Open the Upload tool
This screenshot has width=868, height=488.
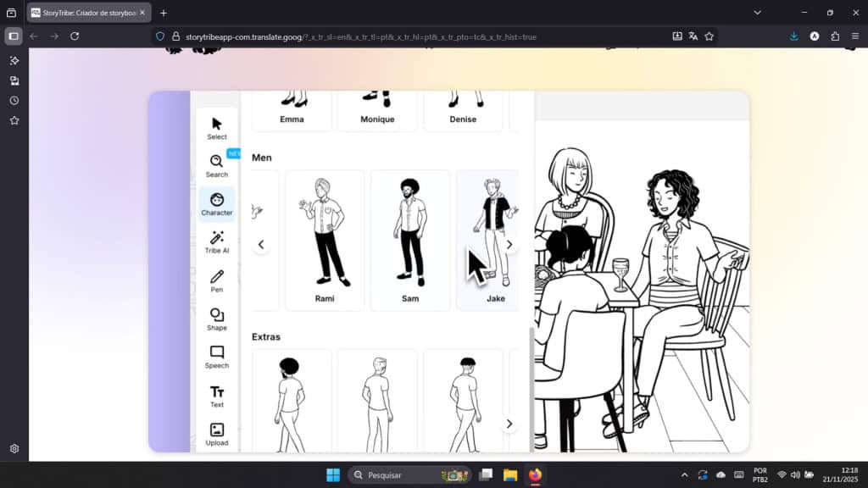216,434
